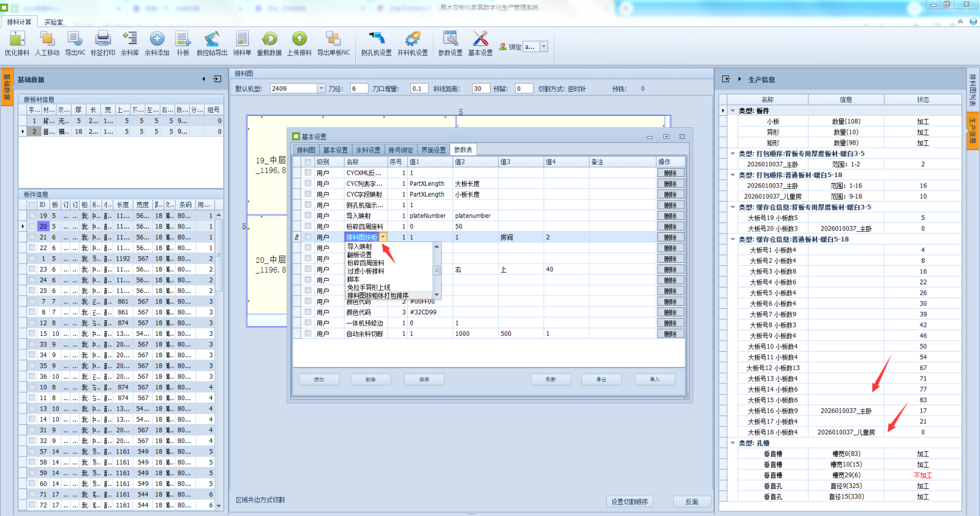Collapse the 类型: 孔槽 group
The image size is (980, 516).
[733, 443]
